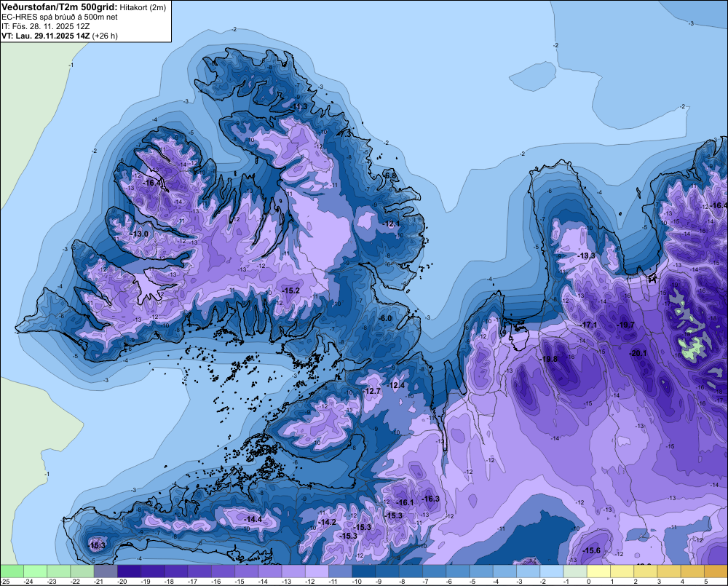The width and height of the screenshot is (728, 586).
Task: Select the orange legend swatch above 5
Action: pos(716,571)
